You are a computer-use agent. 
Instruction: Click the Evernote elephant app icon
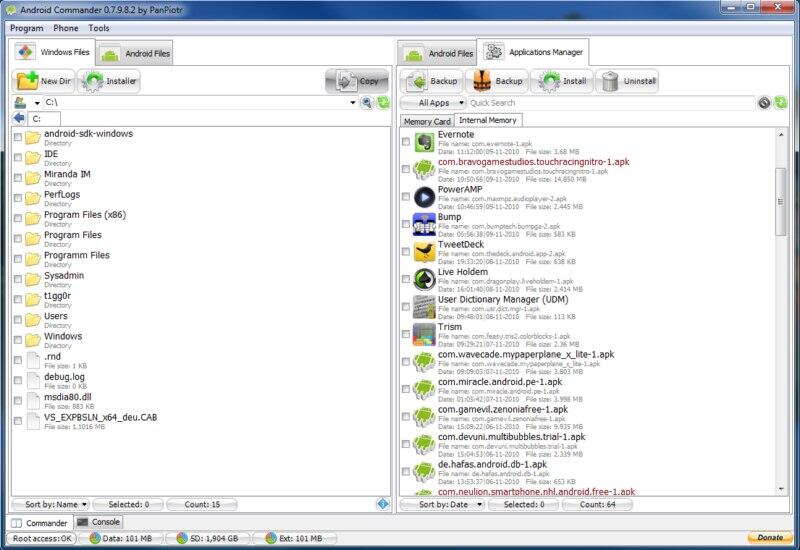tap(424, 142)
